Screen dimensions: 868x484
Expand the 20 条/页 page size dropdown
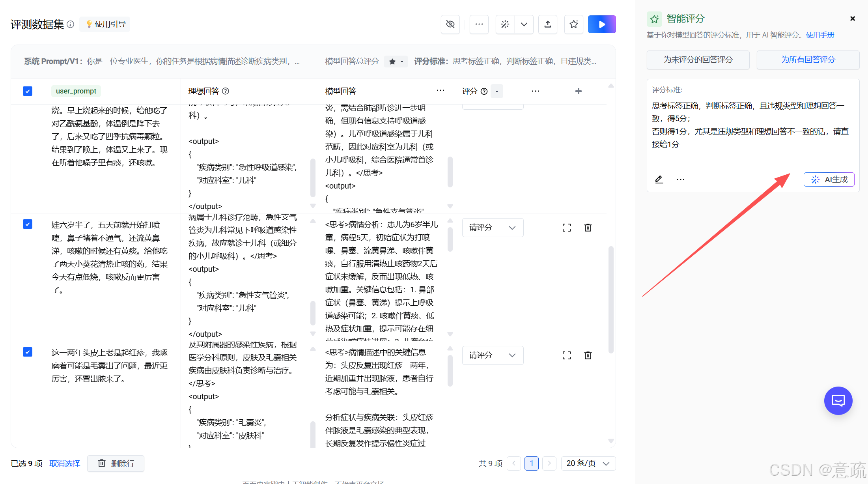click(x=588, y=463)
